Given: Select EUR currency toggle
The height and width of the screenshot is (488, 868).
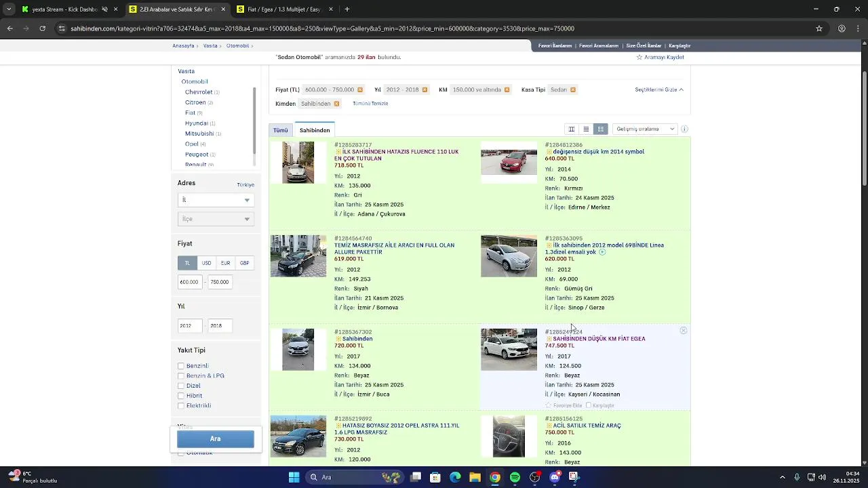Looking at the screenshot, I should (x=225, y=263).
